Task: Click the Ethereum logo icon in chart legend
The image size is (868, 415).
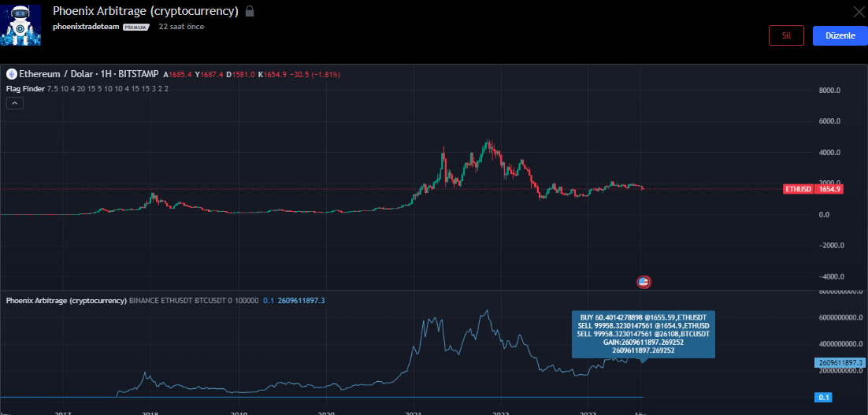Action: (11, 74)
